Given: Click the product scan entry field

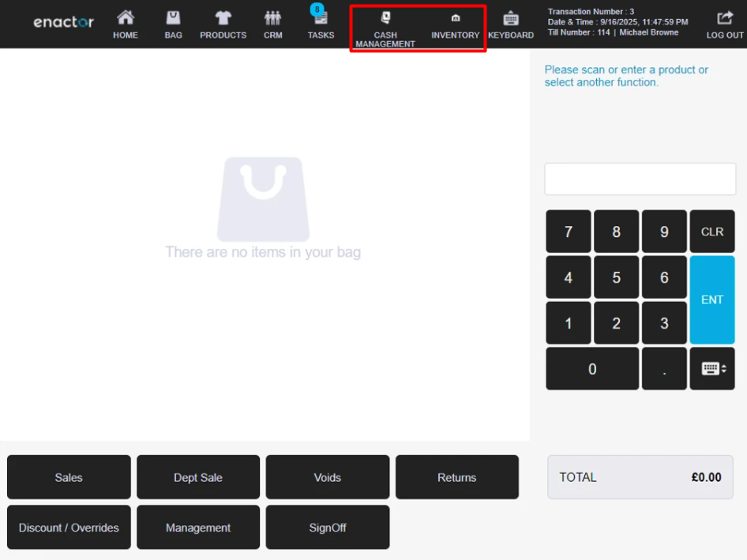Looking at the screenshot, I should (x=640, y=179).
